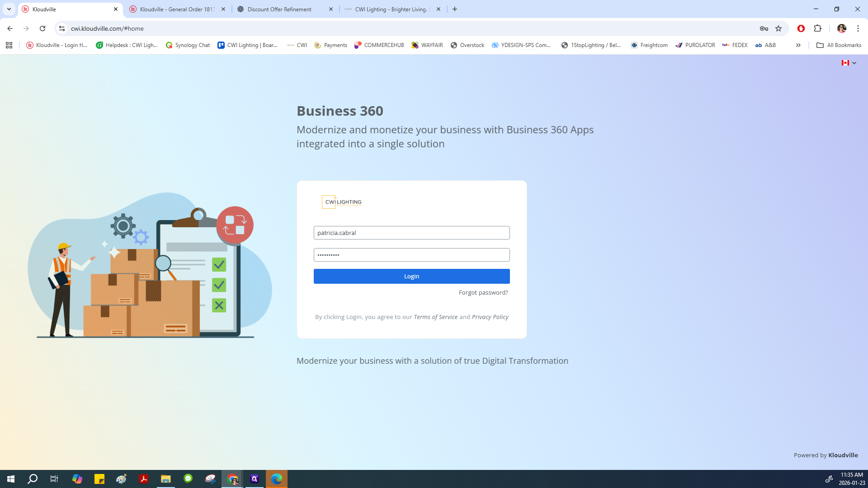Screen dimensions: 868x488
Task: Open All Bookmarks folder
Action: (839, 45)
